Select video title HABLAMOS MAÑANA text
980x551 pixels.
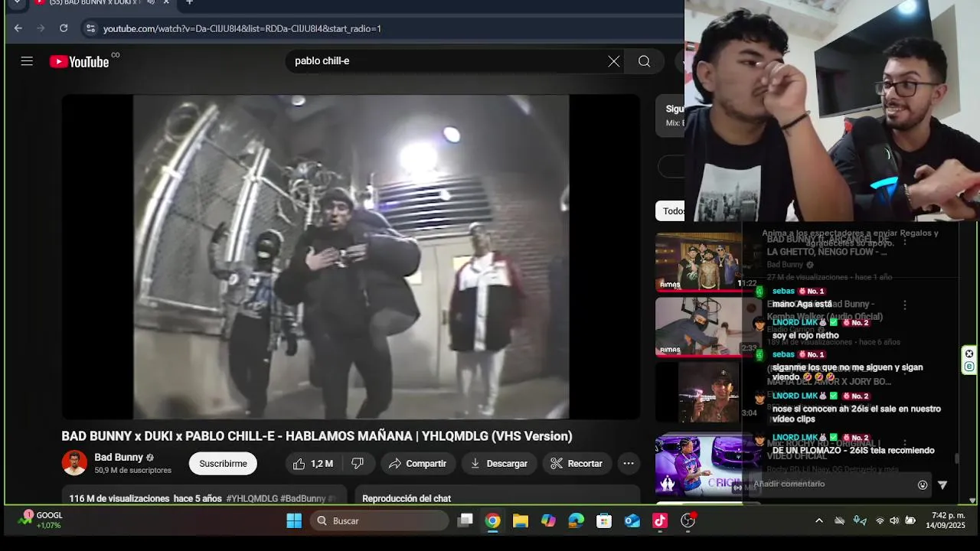pyautogui.click(x=317, y=436)
